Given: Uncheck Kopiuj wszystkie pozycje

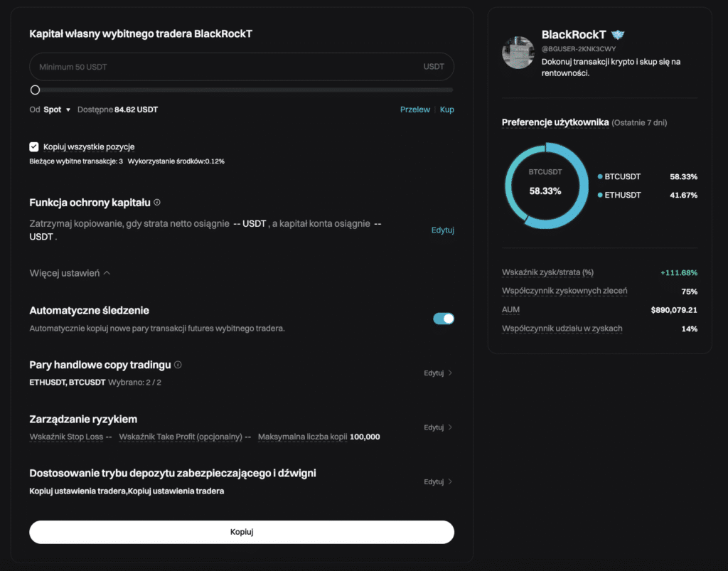Looking at the screenshot, I should 33,146.
